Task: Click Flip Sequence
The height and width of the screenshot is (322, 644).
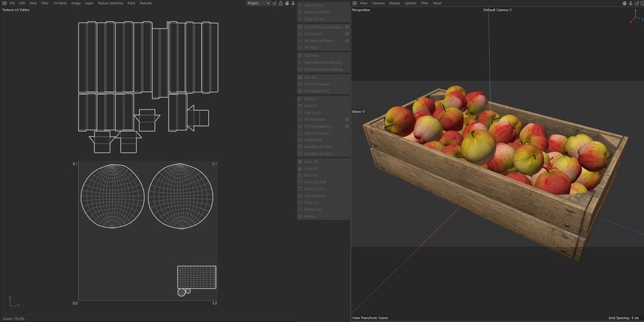Action: [x=324, y=196]
